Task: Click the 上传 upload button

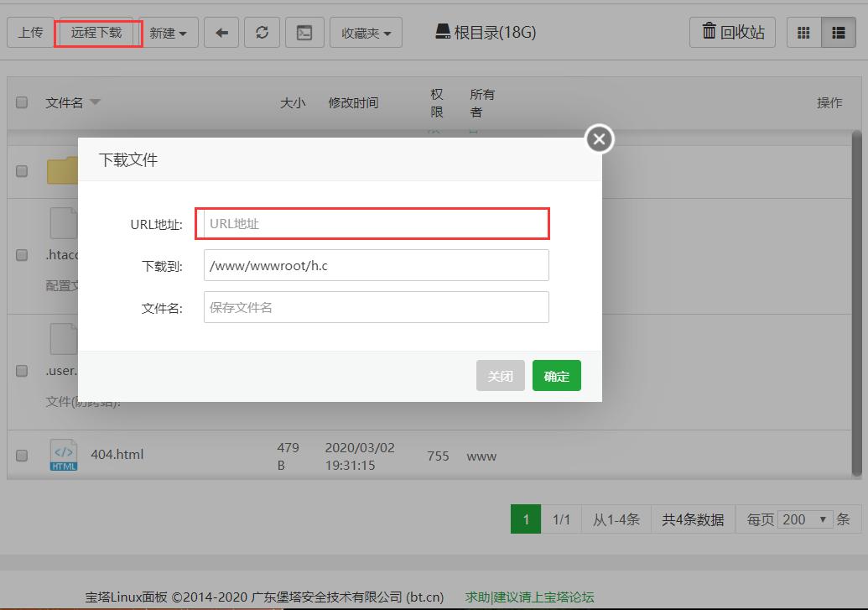Action: (x=30, y=32)
